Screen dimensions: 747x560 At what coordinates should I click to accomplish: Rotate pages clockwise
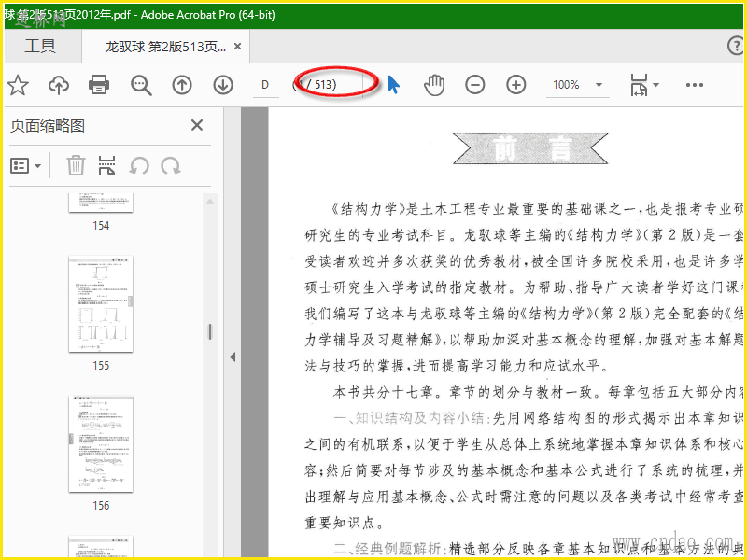pos(170,166)
